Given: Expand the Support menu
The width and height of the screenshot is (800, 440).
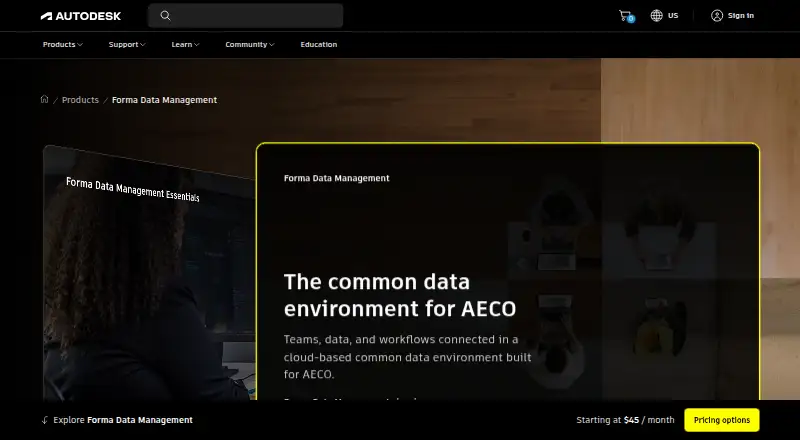Looking at the screenshot, I should click(127, 44).
